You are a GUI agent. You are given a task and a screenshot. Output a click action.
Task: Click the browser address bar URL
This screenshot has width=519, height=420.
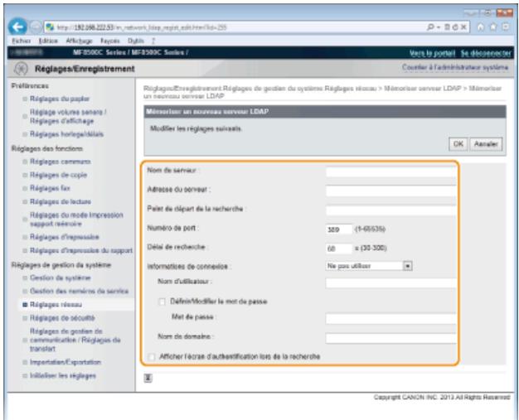pos(142,27)
